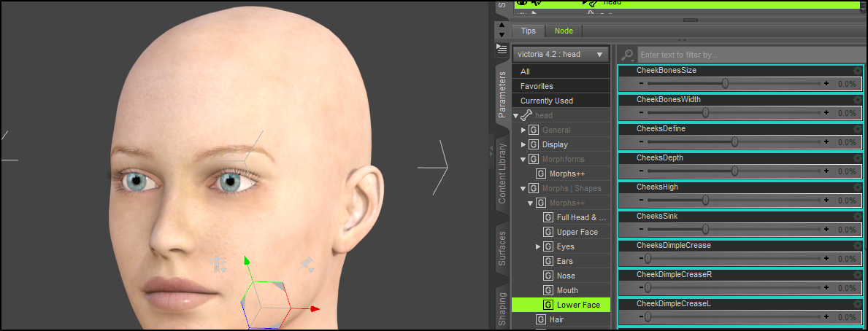
Task: Switch to the Tips tab
Action: tap(528, 31)
